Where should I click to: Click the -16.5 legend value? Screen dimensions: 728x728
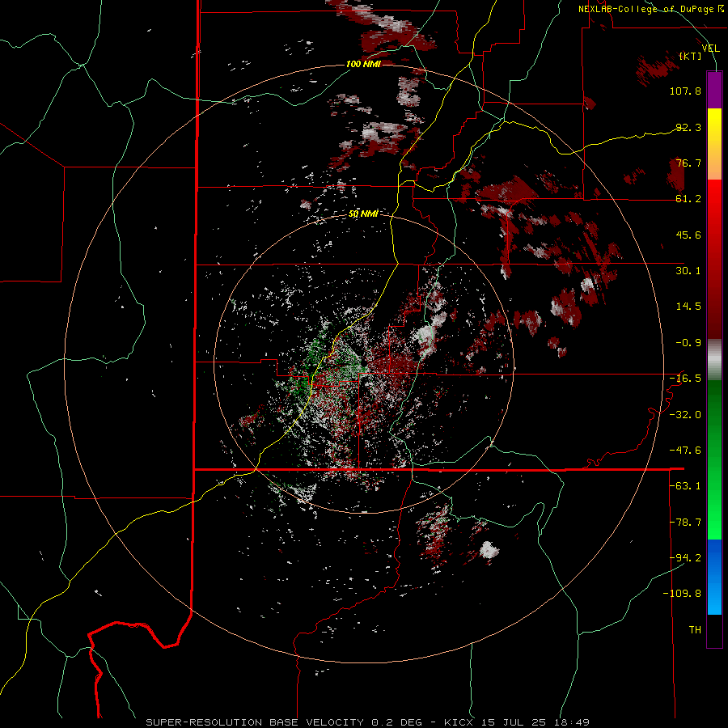(x=685, y=379)
